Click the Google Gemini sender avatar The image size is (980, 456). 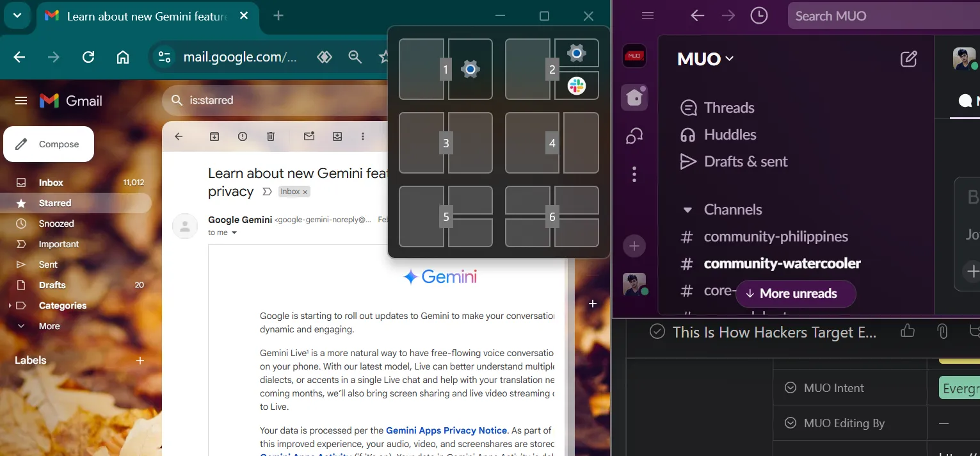pyautogui.click(x=185, y=225)
